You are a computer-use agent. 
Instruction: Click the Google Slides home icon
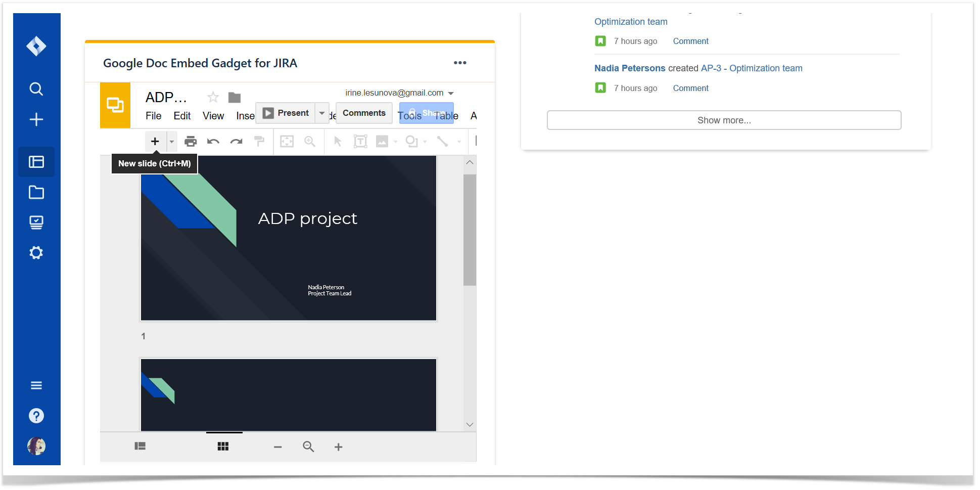115,105
